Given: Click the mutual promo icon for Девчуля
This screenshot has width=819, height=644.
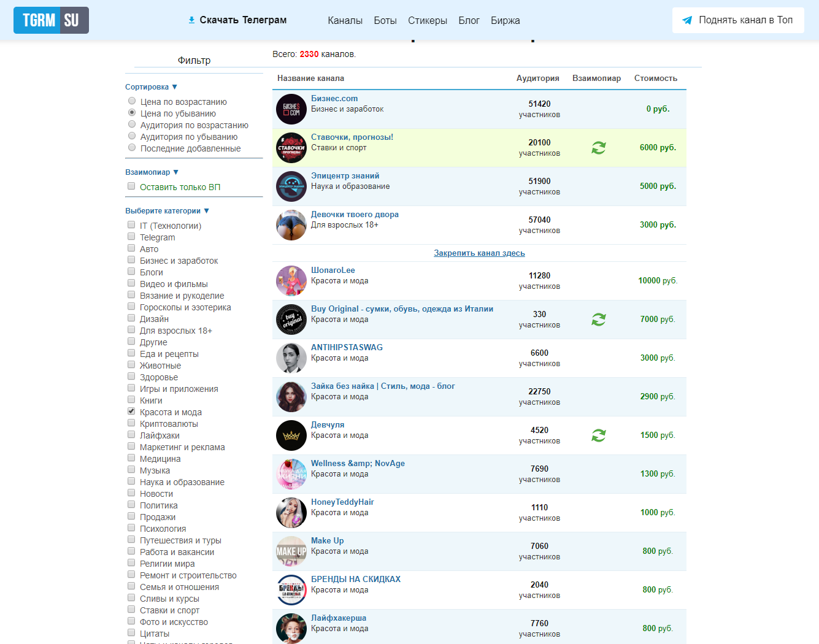Looking at the screenshot, I should (599, 435).
